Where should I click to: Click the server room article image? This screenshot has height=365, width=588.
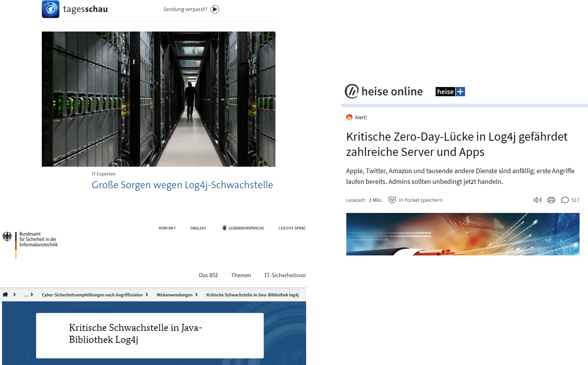pos(158,99)
